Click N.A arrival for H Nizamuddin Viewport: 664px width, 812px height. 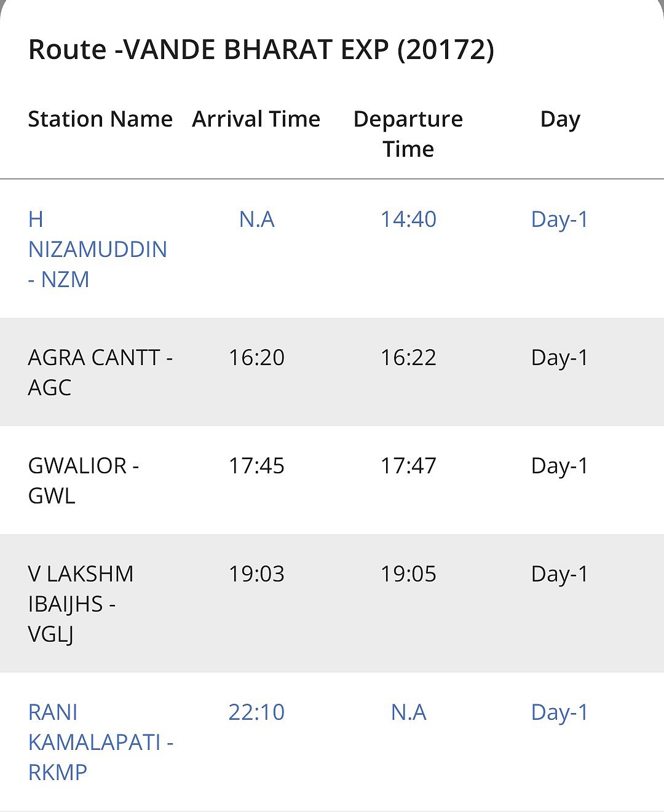pyautogui.click(x=256, y=219)
